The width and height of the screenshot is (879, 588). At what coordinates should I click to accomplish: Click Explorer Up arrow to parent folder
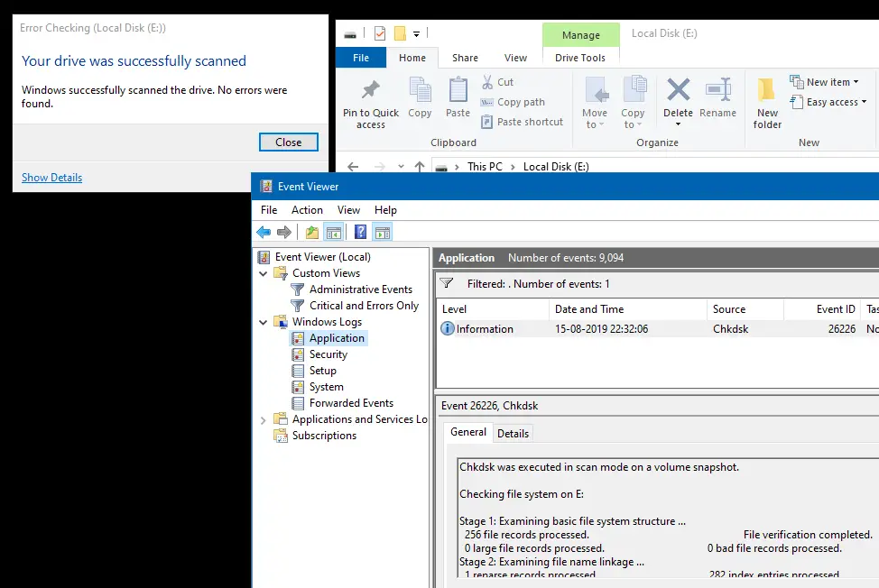[420, 166]
